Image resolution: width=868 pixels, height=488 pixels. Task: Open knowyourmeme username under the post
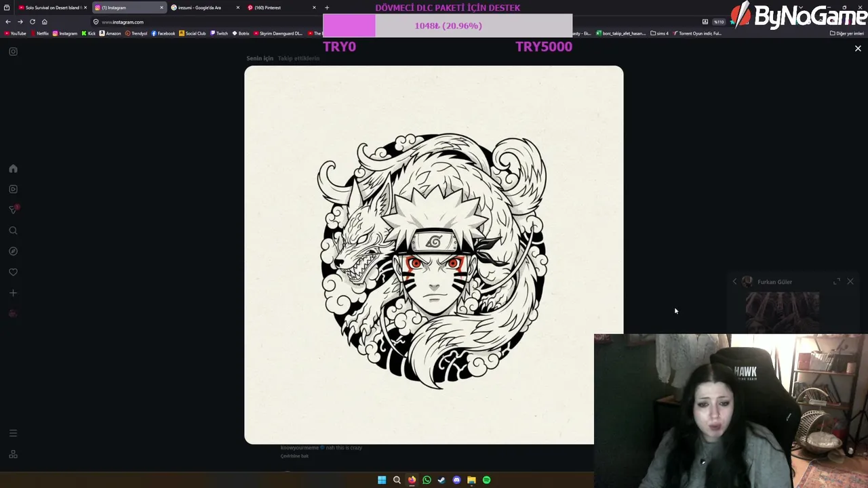pos(300,448)
